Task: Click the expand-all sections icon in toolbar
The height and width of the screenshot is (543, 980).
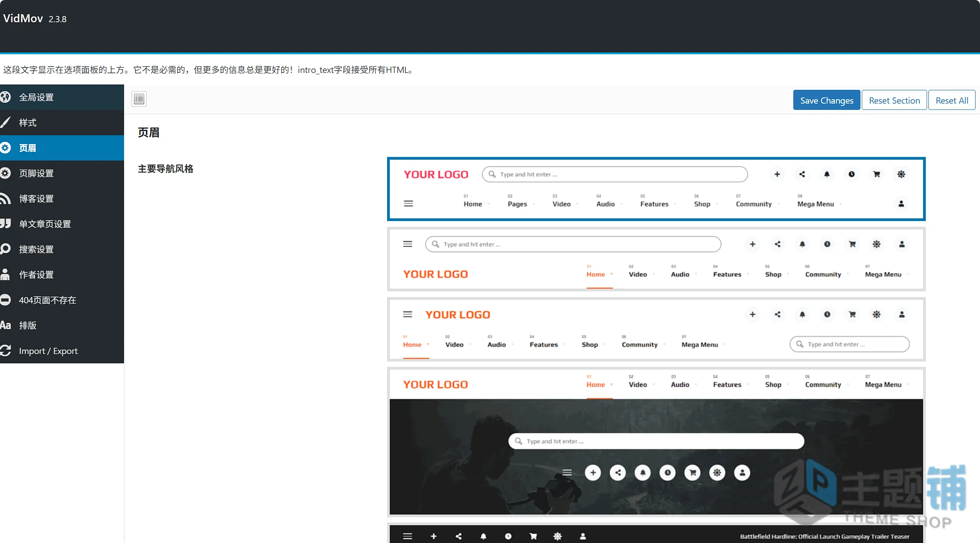Action: coord(139,99)
